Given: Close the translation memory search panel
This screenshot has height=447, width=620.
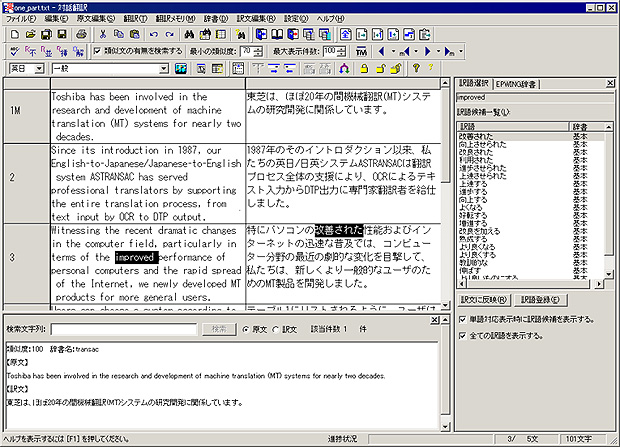Looking at the screenshot, I should (435, 320).
